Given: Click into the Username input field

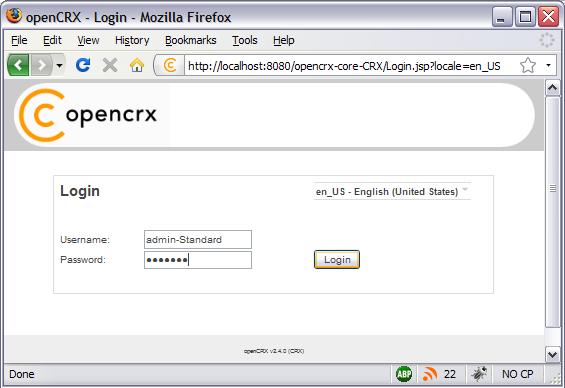Looking at the screenshot, I should (198, 240).
